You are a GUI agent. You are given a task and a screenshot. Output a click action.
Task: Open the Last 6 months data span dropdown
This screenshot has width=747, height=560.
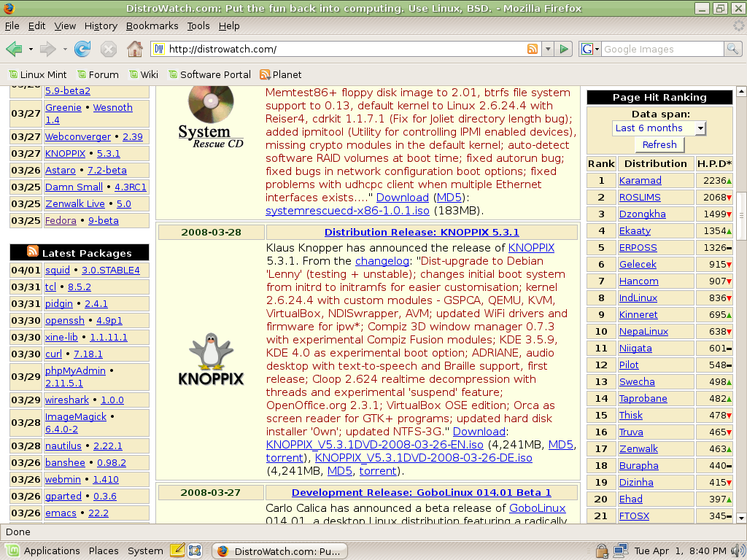tap(659, 128)
